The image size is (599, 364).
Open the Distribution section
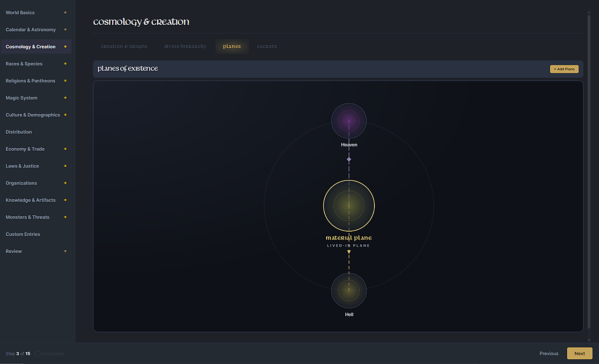(36, 132)
